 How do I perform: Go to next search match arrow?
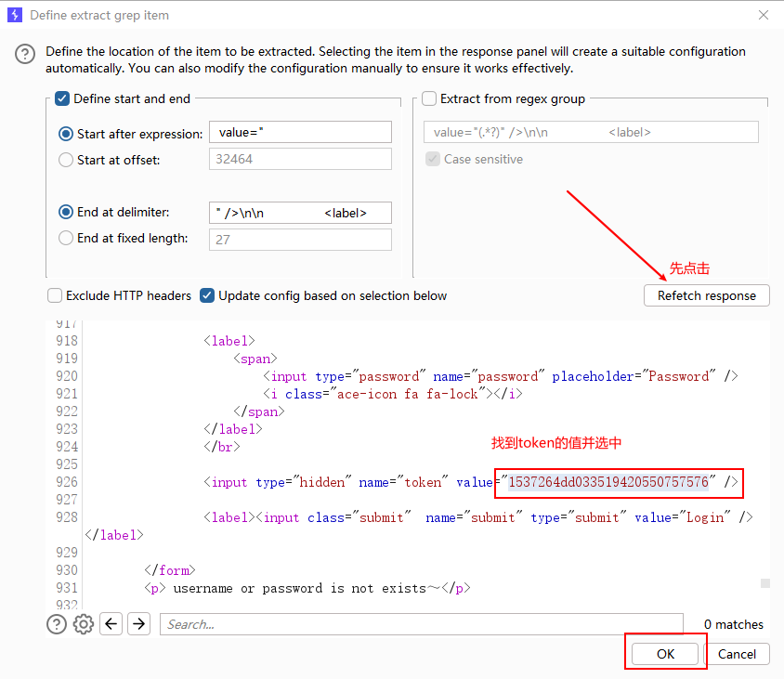pos(138,624)
